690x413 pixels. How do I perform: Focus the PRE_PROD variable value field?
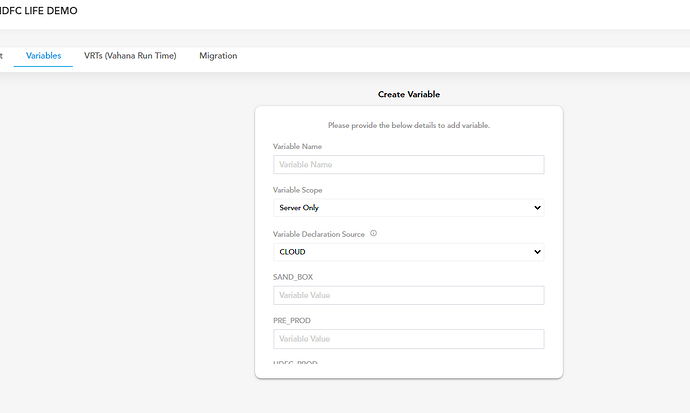coord(408,339)
